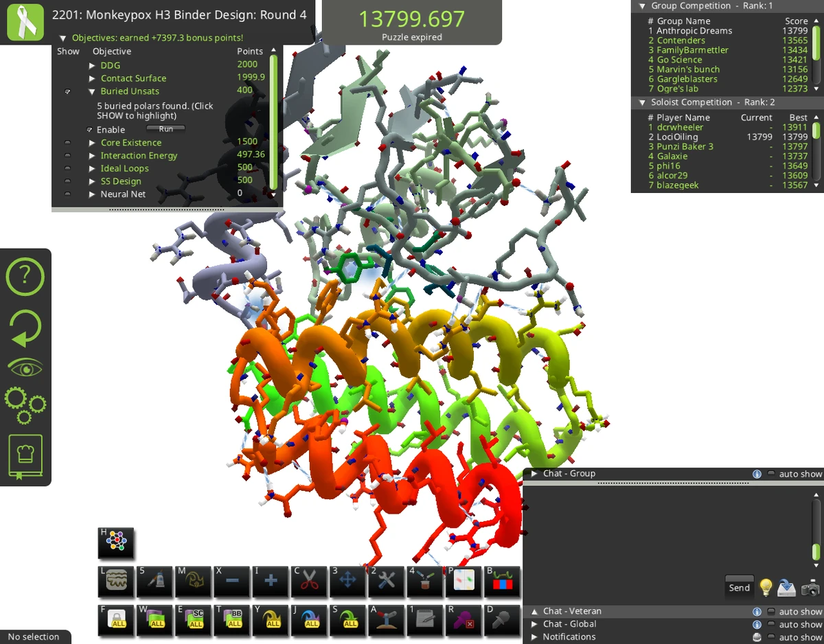Open View options via eye icon
The width and height of the screenshot is (824, 644).
tap(25, 367)
